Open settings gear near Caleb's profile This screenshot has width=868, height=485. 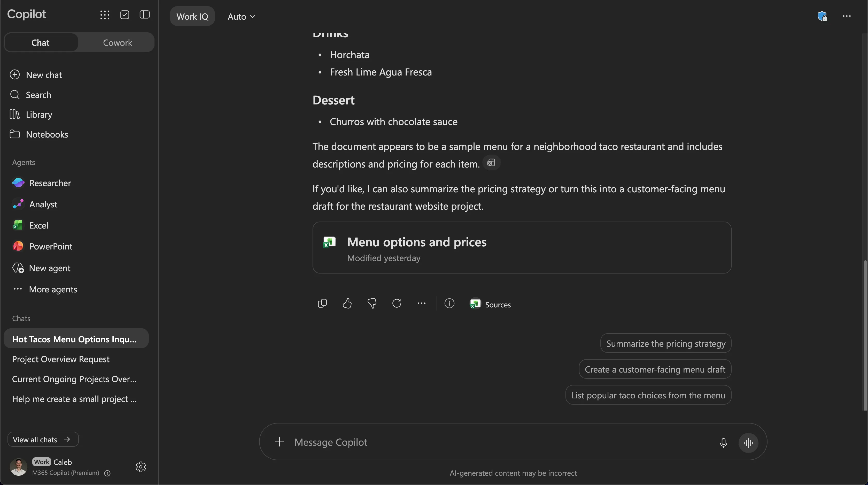pos(141,467)
